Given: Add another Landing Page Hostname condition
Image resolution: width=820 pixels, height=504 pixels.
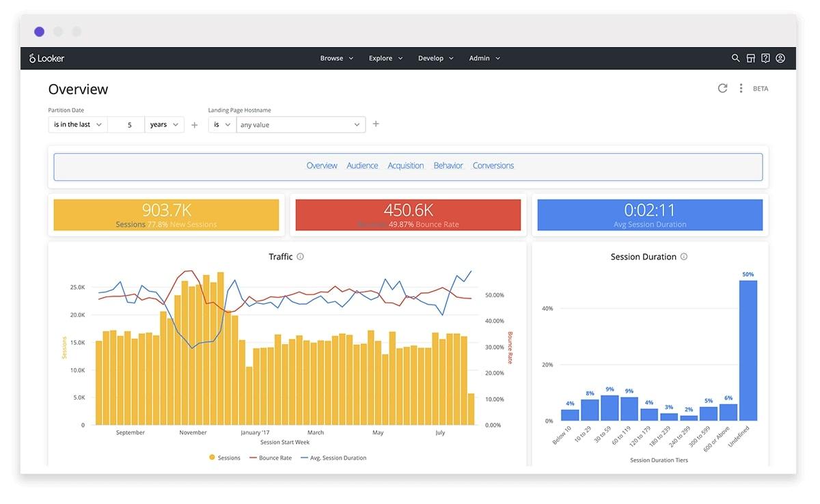Looking at the screenshot, I should coord(376,124).
